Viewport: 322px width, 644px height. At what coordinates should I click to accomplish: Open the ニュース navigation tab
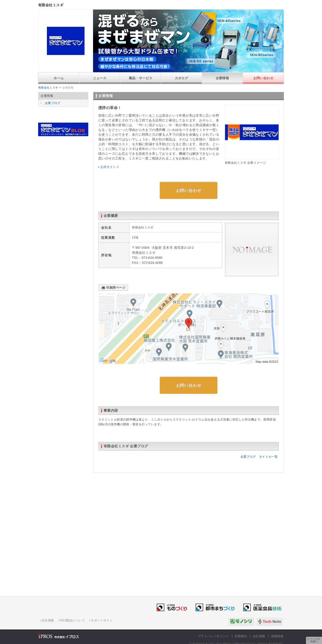[100, 78]
